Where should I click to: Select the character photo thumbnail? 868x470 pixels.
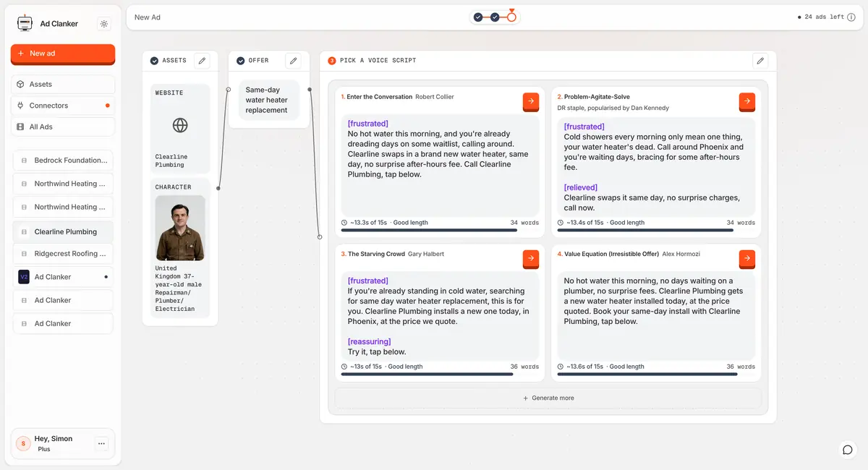[180, 228]
